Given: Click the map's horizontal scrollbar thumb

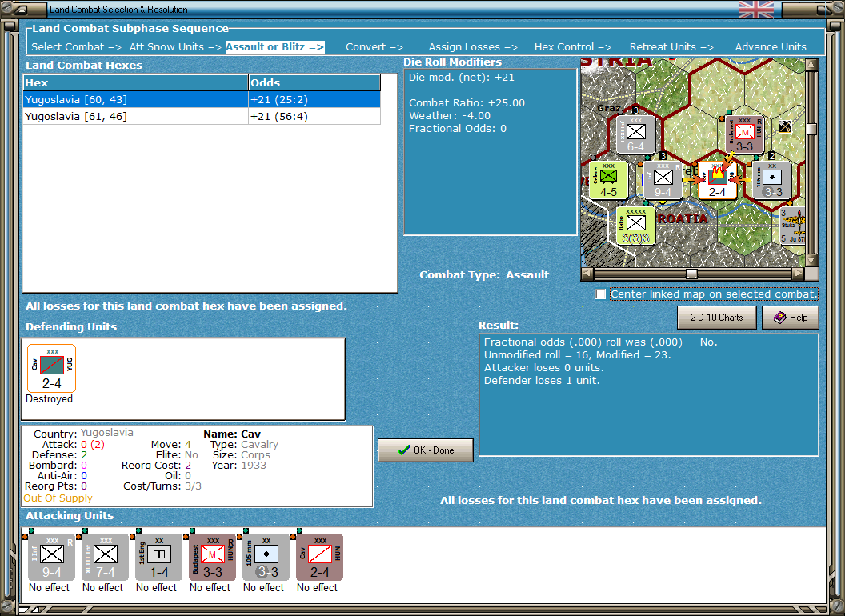Looking at the screenshot, I should click(691, 274).
